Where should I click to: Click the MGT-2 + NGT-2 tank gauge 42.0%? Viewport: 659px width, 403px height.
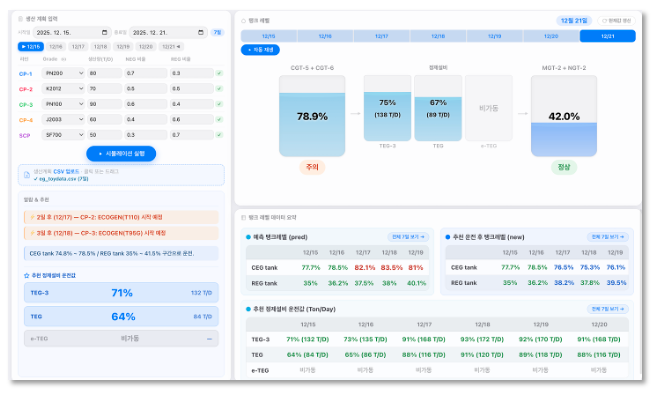coord(564,116)
